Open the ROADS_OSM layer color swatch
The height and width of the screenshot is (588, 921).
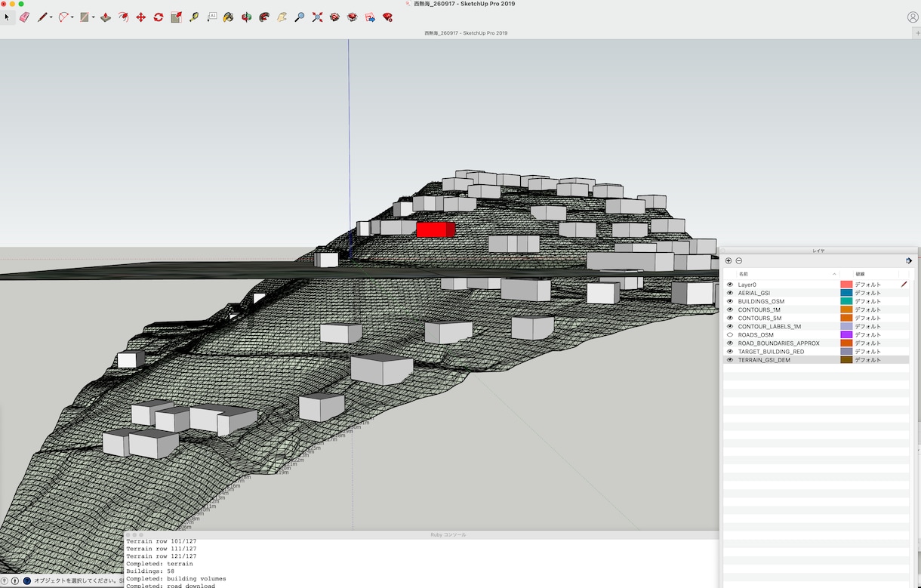pos(846,334)
